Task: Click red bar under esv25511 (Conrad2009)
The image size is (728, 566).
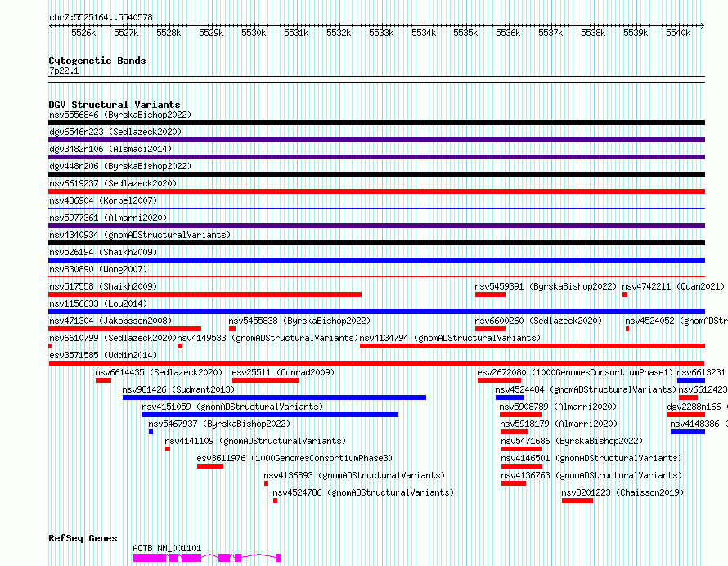Action: 266,380
